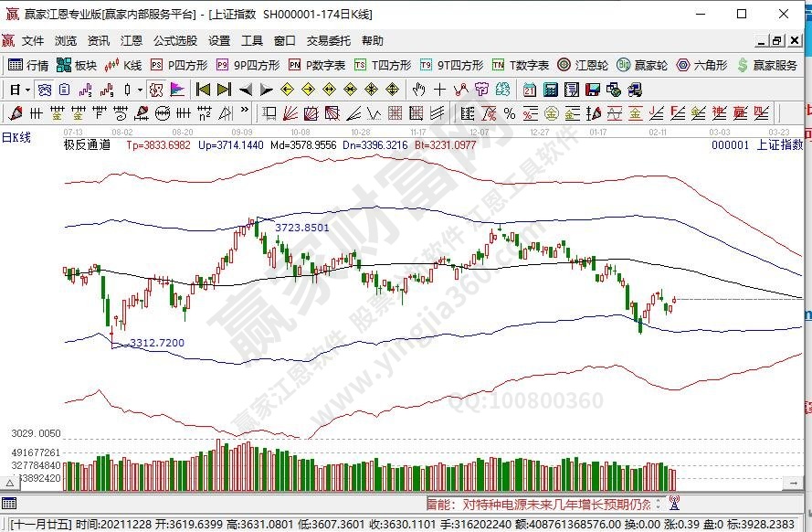
Task: Select the red pencil drawing tool
Action: tap(16, 113)
